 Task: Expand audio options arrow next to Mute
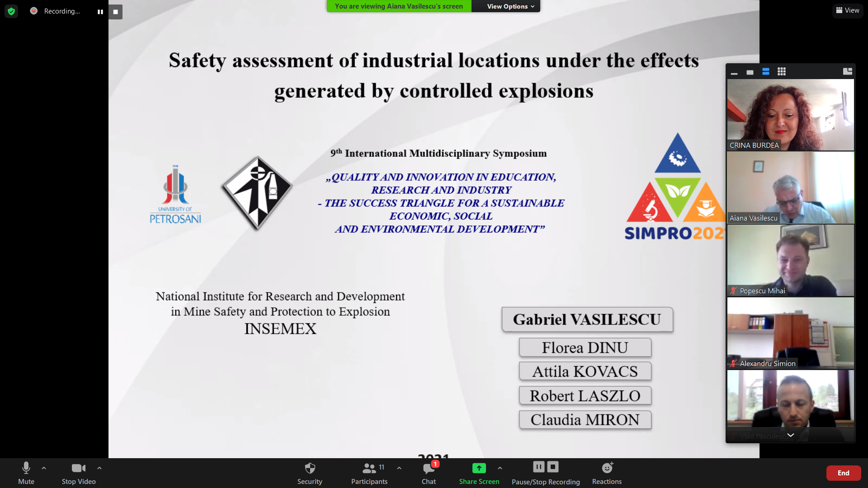(44, 468)
